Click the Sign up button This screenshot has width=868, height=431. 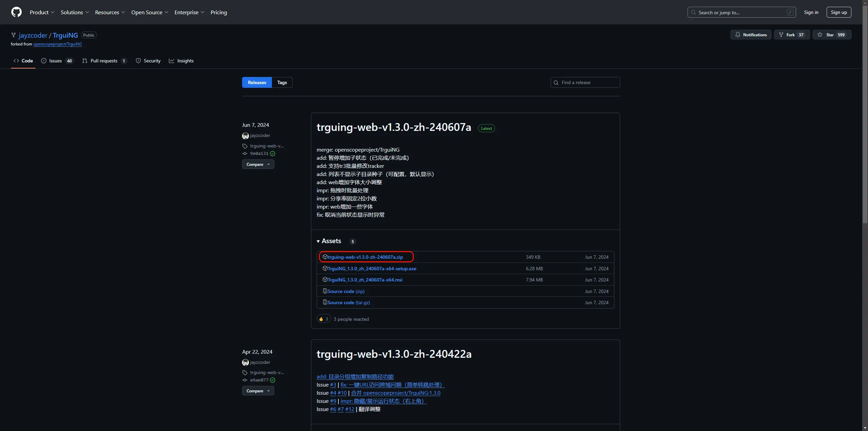pos(839,12)
